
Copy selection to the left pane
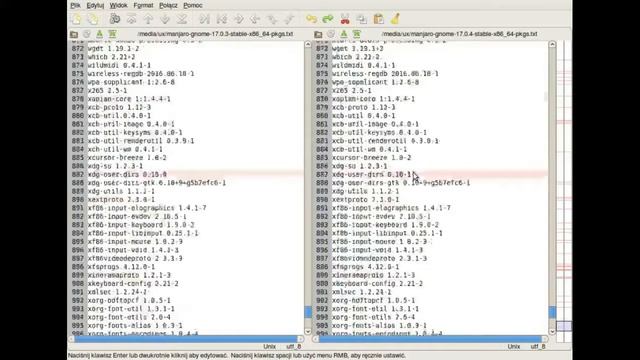point(222,19)
